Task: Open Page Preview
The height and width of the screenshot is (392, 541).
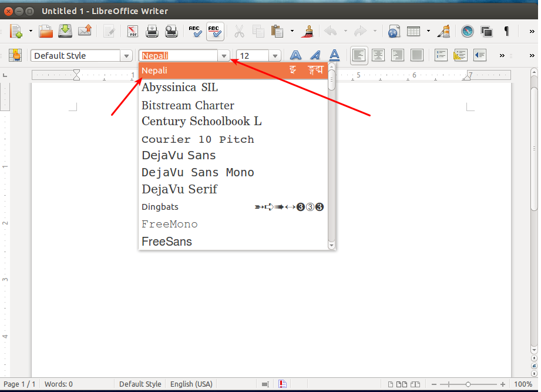Action: (171, 31)
